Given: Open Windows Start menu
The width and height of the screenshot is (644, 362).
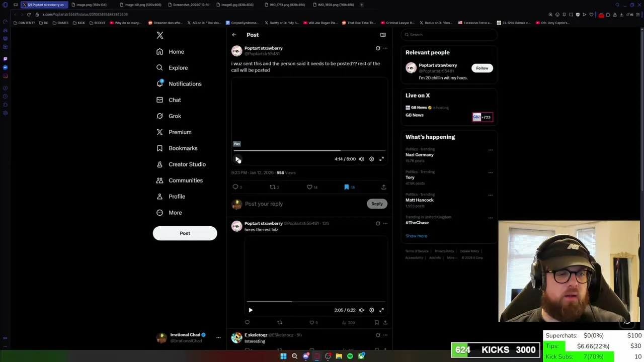Looking at the screenshot, I should pyautogui.click(x=283, y=356).
